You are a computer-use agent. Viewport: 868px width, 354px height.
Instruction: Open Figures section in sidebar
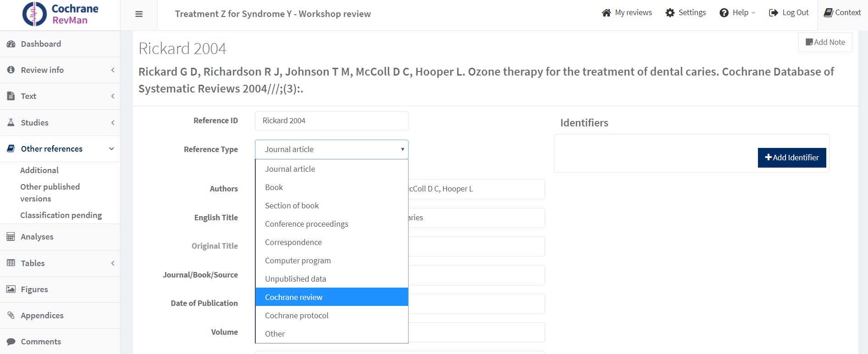(x=34, y=289)
